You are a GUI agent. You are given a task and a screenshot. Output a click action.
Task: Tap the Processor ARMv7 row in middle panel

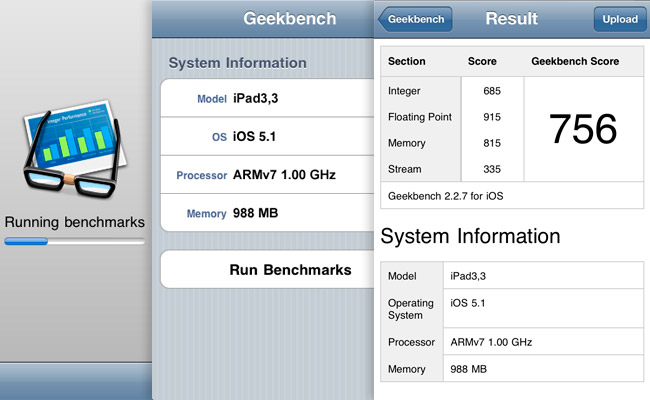[x=263, y=175]
